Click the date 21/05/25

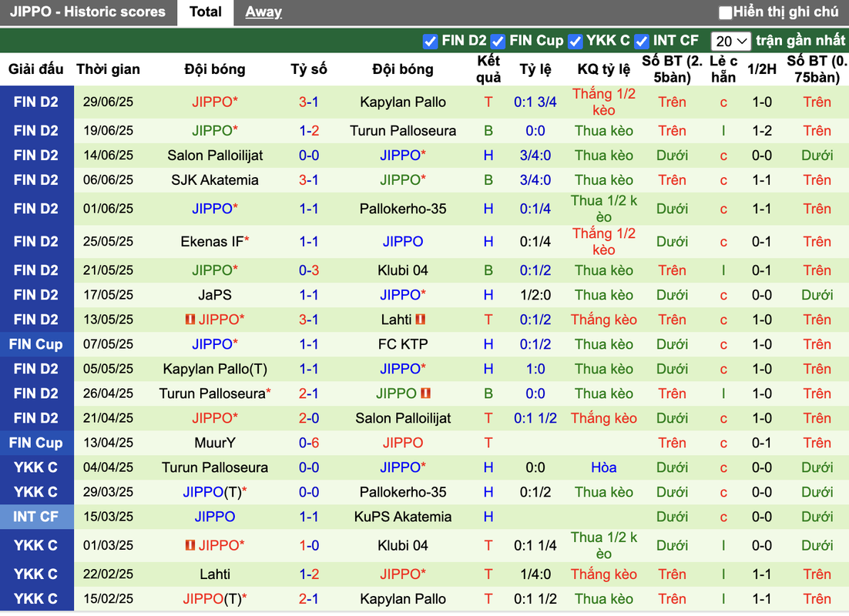point(108,270)
